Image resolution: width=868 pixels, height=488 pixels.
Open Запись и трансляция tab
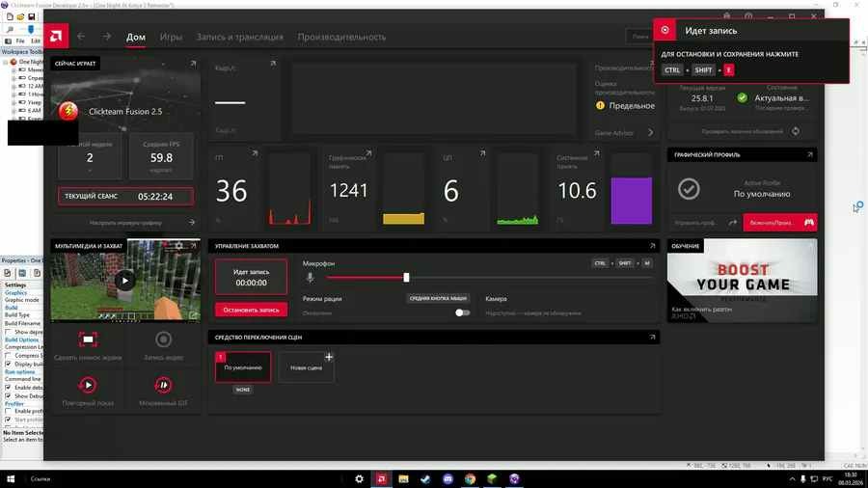(x=240, y=37)
